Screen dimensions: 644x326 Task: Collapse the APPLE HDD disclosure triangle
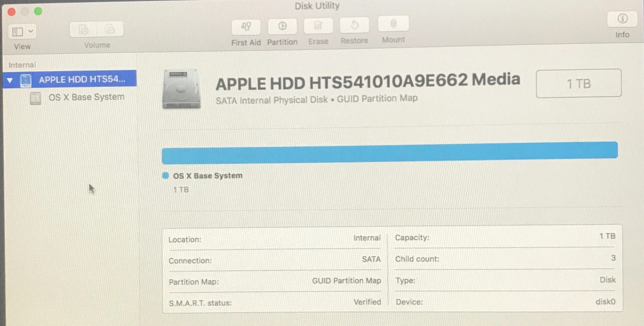10,81
